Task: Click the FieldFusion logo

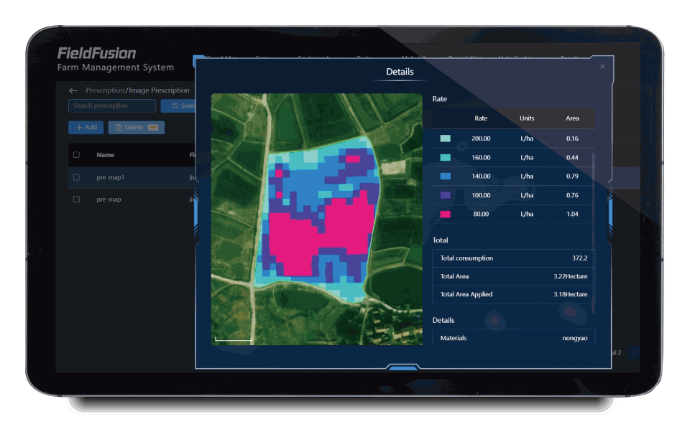Action: 97,53
